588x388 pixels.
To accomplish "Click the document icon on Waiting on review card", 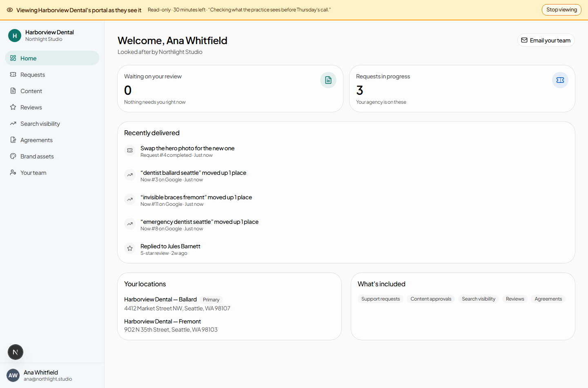I will 328,80.
